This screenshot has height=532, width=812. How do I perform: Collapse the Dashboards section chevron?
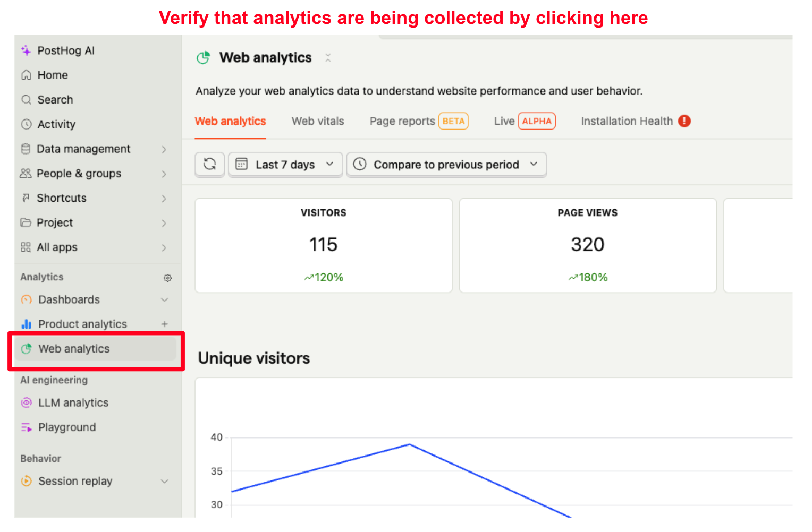coord(164,299)
